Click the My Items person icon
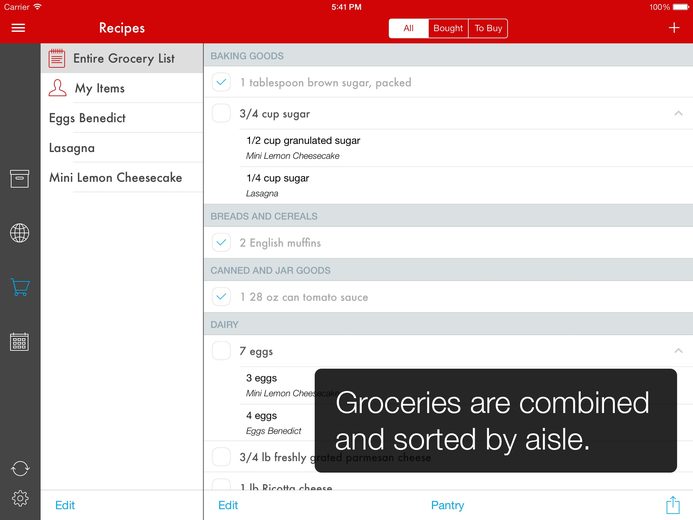Image resolution: width=693 pixels, height=520 pixels. (57, 88)
